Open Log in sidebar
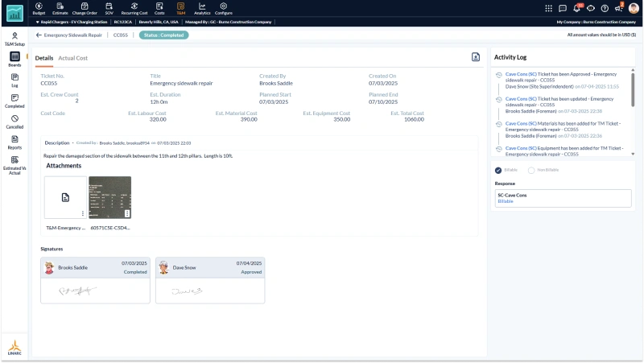This screenshot has height=363, width=644. coord(14,80)
